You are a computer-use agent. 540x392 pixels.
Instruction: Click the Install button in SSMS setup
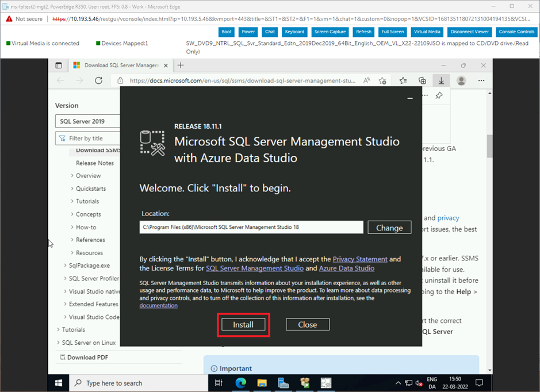click(x=243, y=325)
